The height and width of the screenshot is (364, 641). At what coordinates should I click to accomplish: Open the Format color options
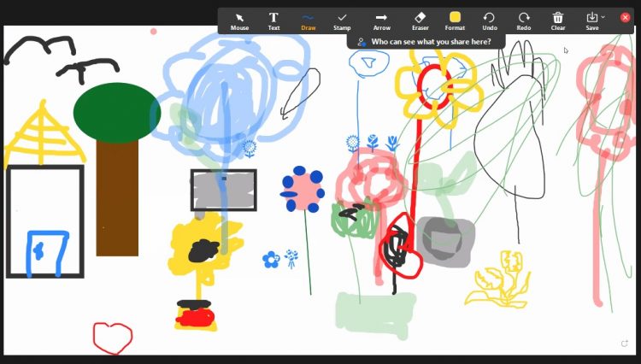[455, 21]
